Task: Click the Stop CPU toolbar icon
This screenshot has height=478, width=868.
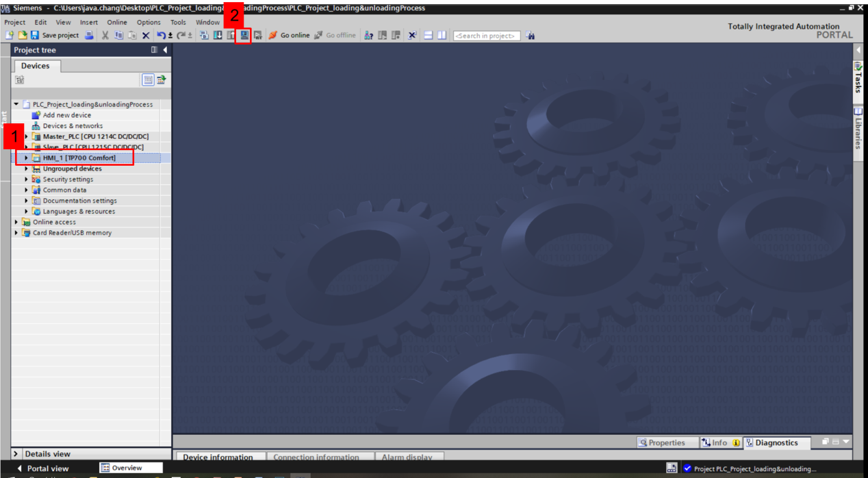Action: 396,35
